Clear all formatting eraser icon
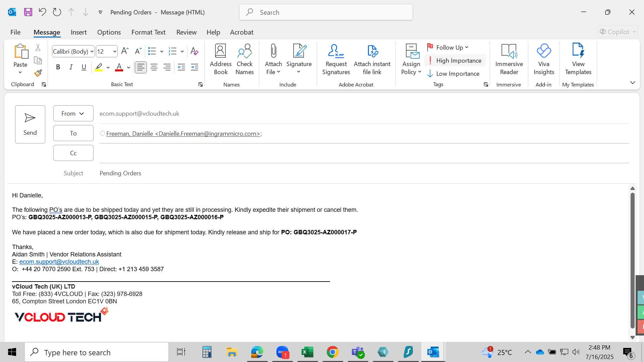This screenshot has height=362, width=644. click(x=194, y=51)
